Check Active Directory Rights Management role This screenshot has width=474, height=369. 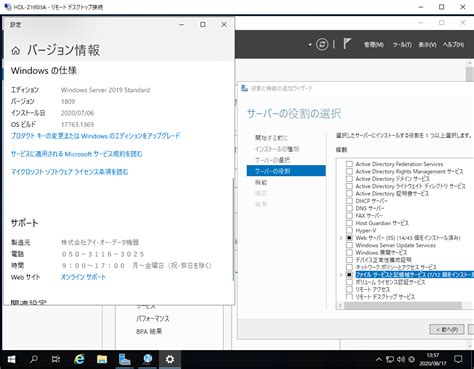point(349,171)
